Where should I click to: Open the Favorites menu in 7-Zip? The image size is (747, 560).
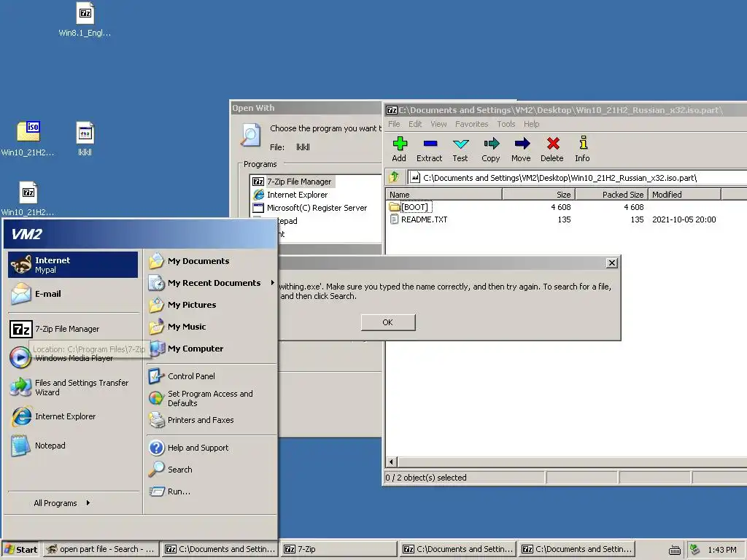coord(472,124)
